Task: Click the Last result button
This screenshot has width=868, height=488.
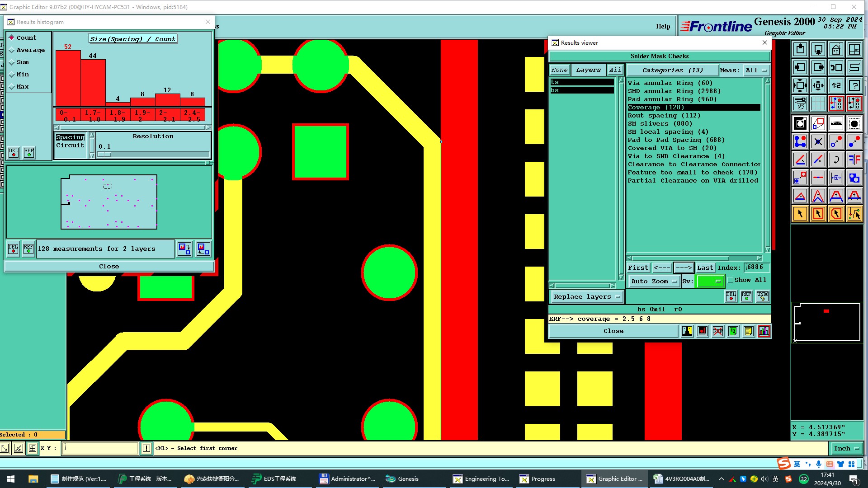Action: [705, 267]
